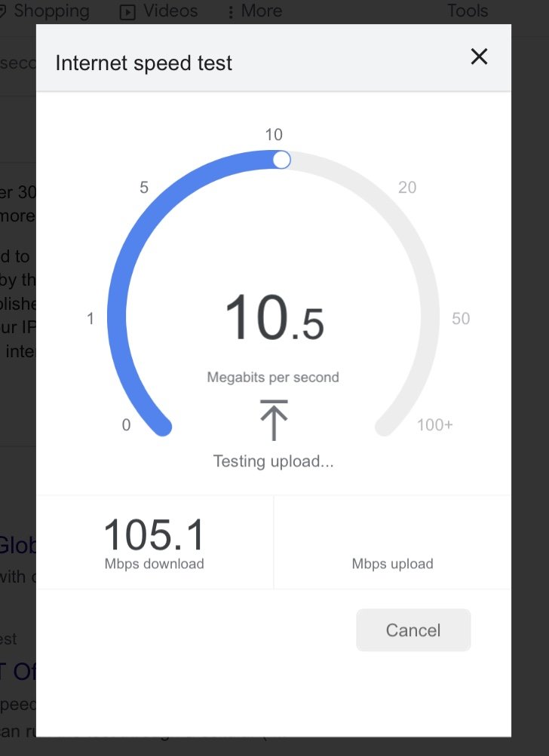Image resolution: width=549 pixels, height=756 pixels.
Task: Click the Testing upload status text
Action: 274,461
